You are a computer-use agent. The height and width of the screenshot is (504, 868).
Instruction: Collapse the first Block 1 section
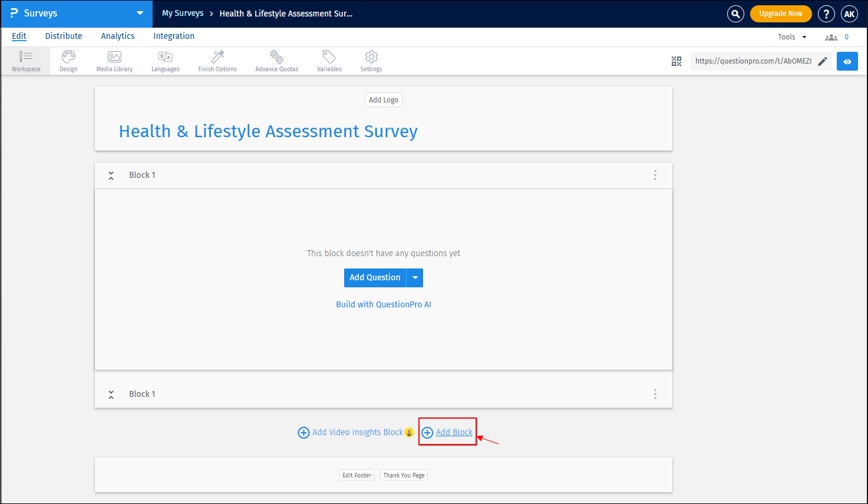[x=111, y=175]
